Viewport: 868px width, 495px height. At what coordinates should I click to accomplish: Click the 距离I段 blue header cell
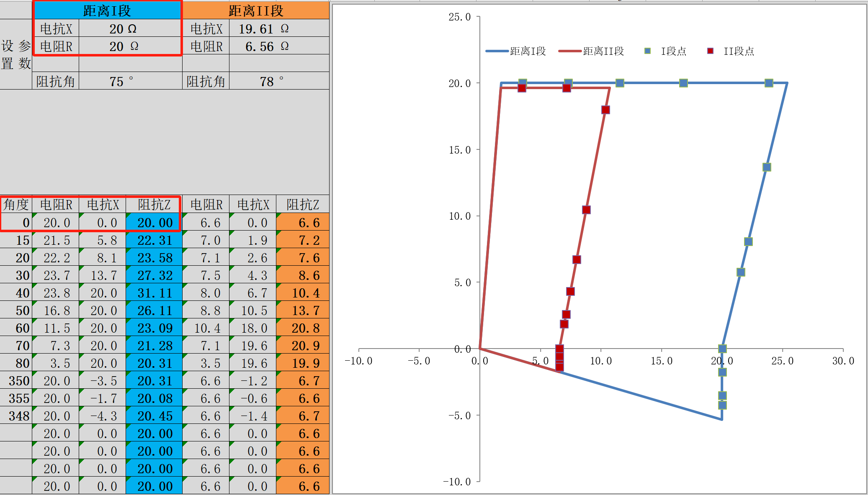tap(107, 10)
